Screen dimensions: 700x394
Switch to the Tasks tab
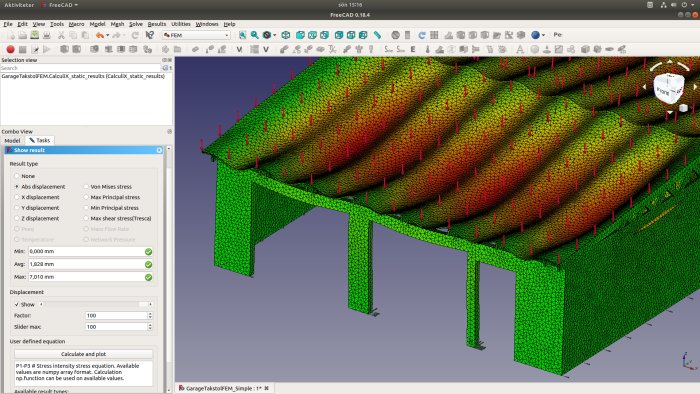(x=40, y=140)
